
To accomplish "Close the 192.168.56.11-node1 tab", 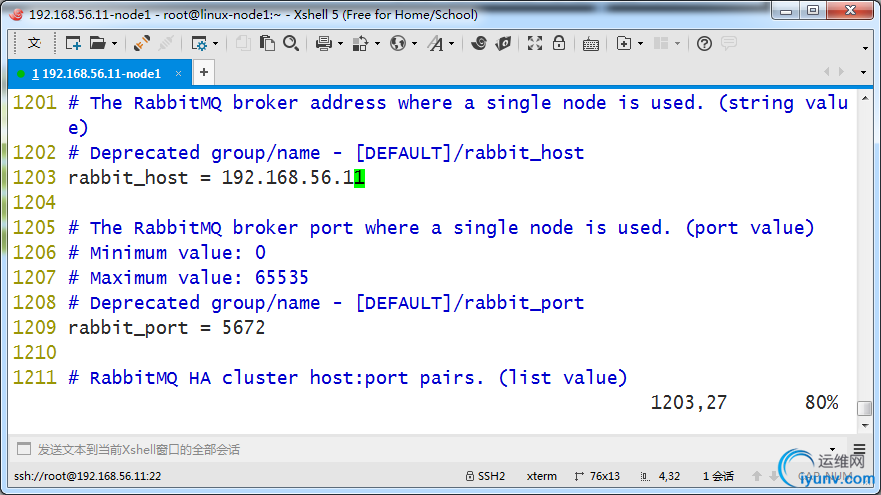I will 178,74.
